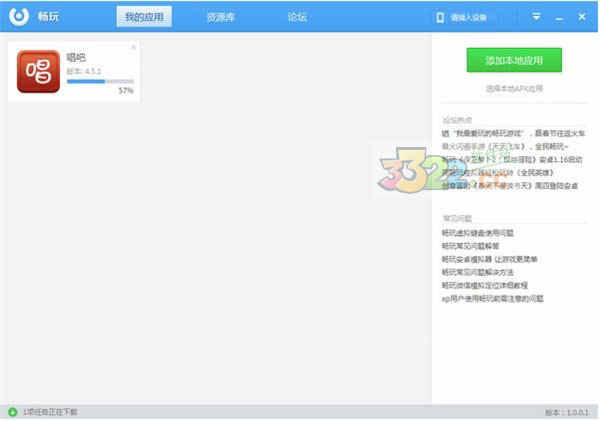600x421 pixels.
Task: Open news link mentioning 安卓1.16启动
Action: (512, 159)
